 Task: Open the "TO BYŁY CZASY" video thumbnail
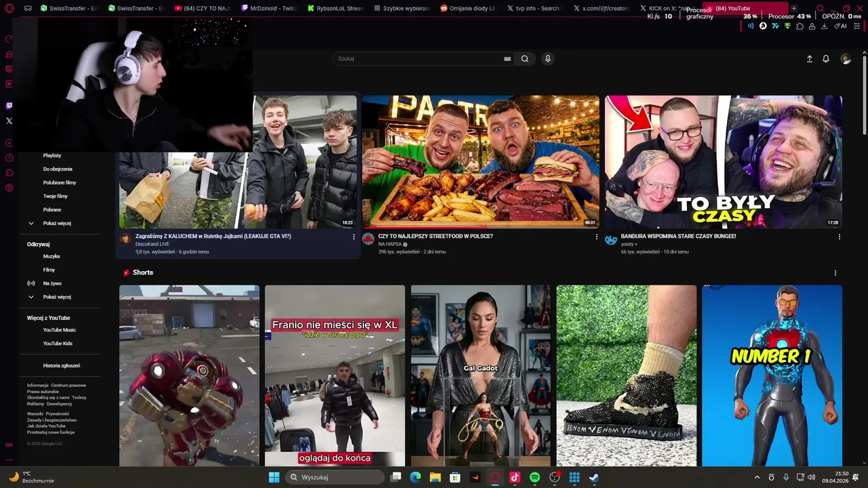[x=724, y=161]
